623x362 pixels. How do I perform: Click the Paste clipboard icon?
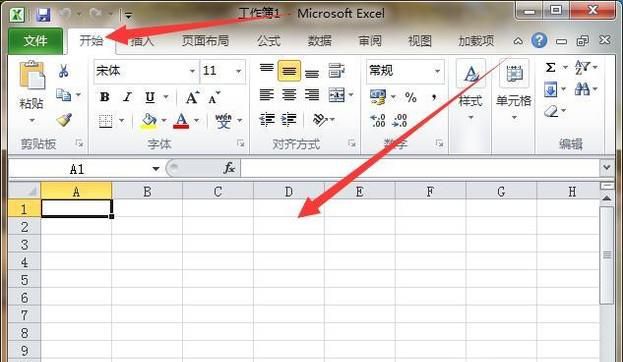tap(32, 75)
